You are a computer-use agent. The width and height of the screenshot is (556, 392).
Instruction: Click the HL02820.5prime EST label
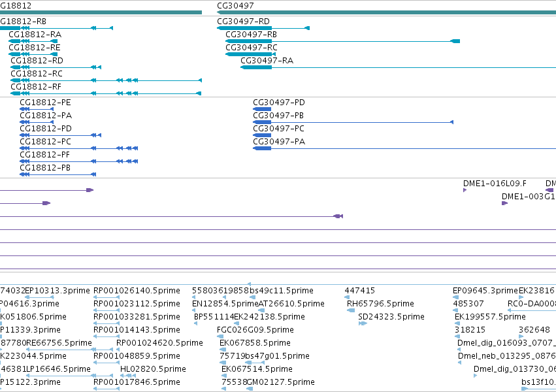point(153,369)
